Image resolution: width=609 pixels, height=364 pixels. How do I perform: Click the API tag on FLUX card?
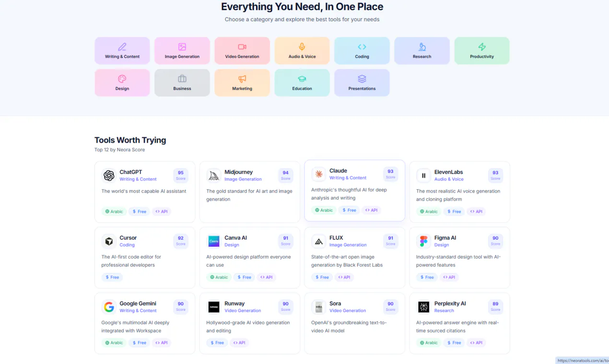[x=344, y=277]
